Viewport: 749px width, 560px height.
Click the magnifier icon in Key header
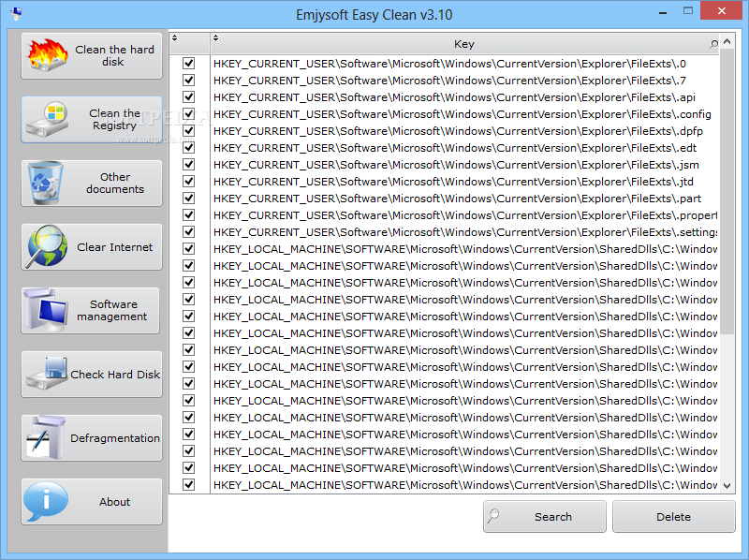pyautogui.click(x=713, y=44)
